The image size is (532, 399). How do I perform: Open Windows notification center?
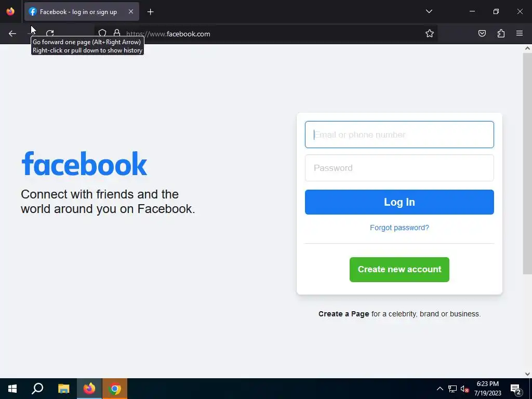click(x=516, y=389)
